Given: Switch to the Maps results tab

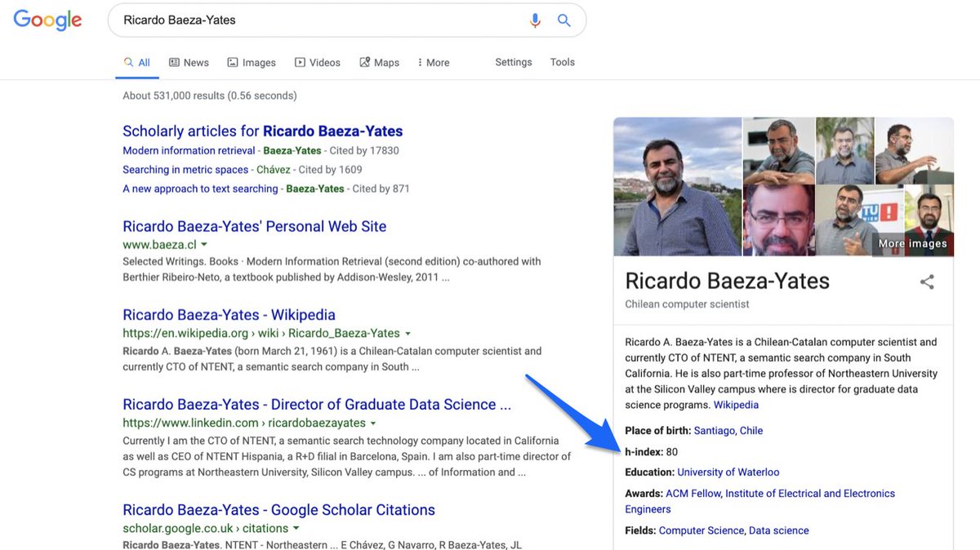Looking at the screenshot, I should point(380,63).
